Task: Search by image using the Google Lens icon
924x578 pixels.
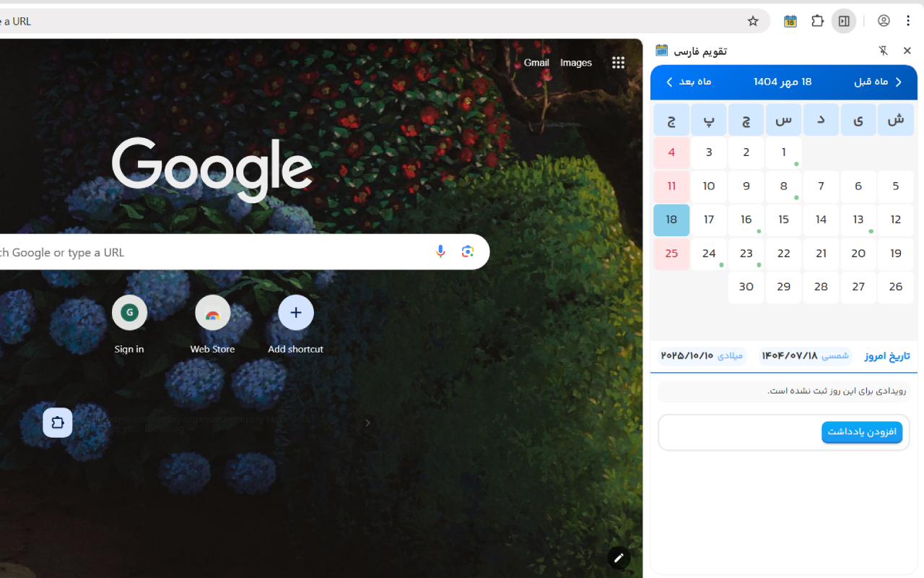Action: click(467, 251)
